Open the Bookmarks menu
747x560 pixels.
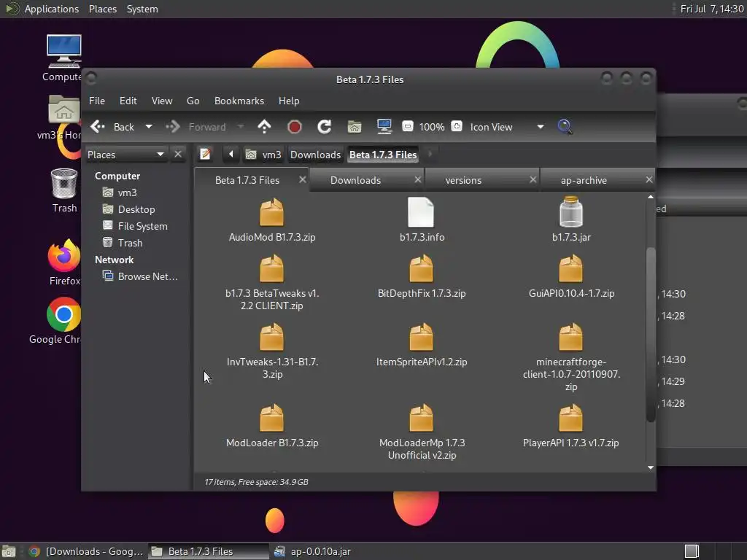(x=239, y=101)
